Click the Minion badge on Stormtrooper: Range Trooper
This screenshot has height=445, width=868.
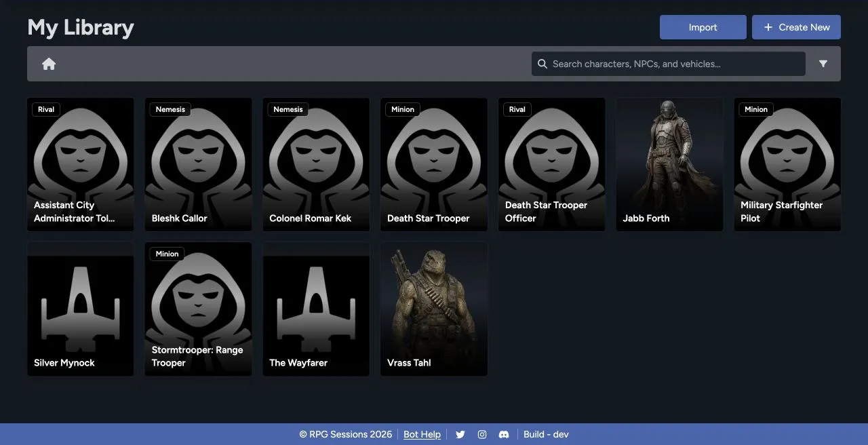(x=167, y=254)
